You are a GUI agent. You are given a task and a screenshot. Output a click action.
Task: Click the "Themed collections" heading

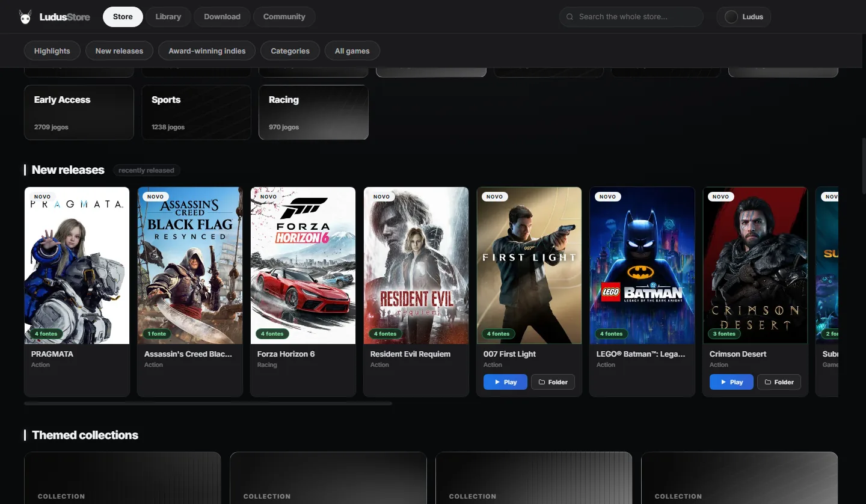(85, 435)
